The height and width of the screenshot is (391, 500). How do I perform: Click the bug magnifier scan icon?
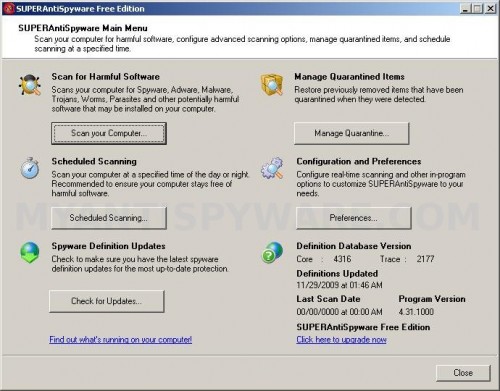tap(30, 85)
